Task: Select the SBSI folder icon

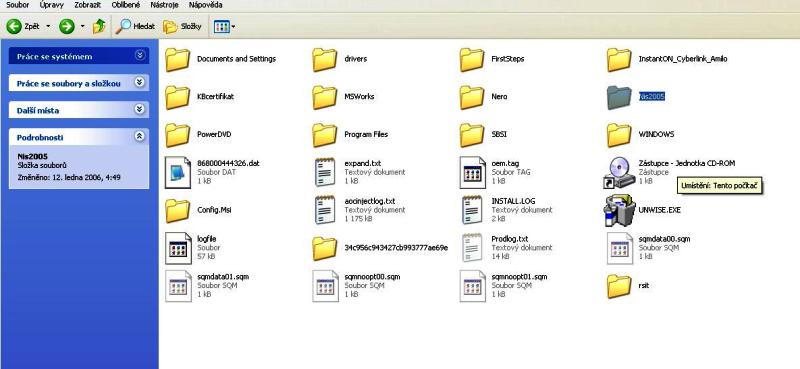Action: click(x=471, y=135)
